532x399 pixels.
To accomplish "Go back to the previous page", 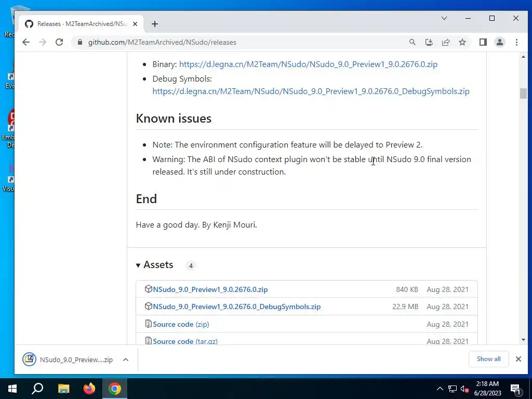I will tap(26, 42).
